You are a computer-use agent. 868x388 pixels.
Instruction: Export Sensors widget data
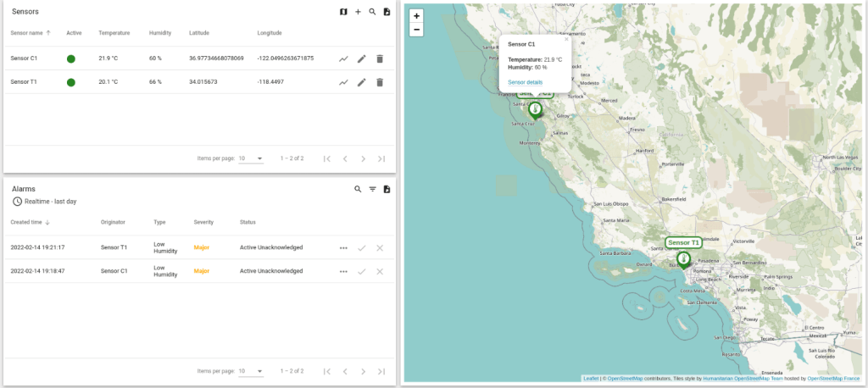(387, 12)
